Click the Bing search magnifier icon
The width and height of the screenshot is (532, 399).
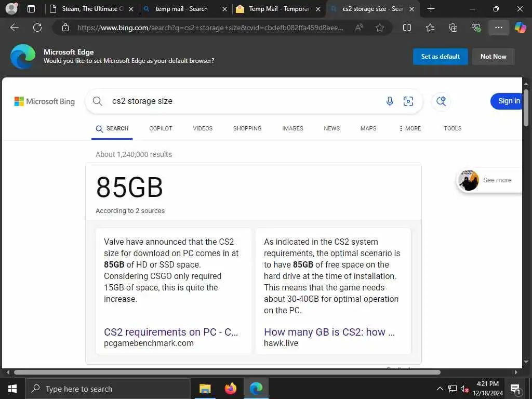(97, 101)
